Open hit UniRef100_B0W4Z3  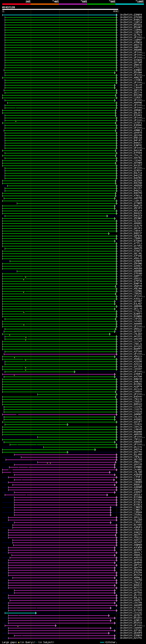point(131,20)
